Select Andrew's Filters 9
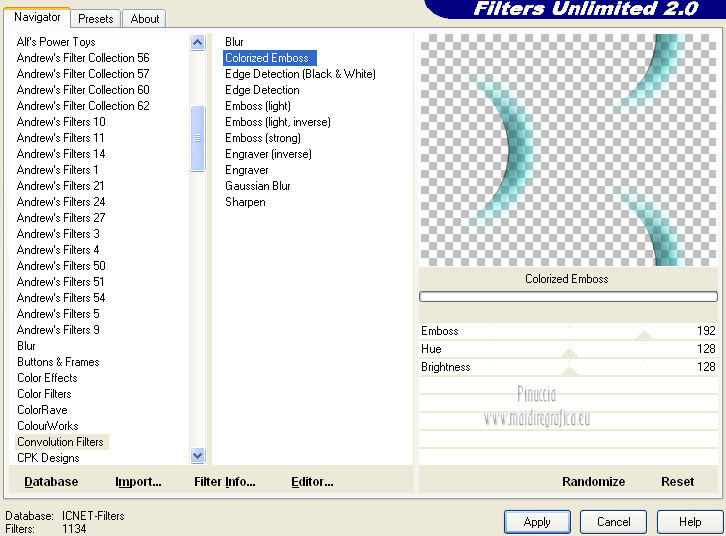This screenshot has height=536, width=726. tap(58, 330)
